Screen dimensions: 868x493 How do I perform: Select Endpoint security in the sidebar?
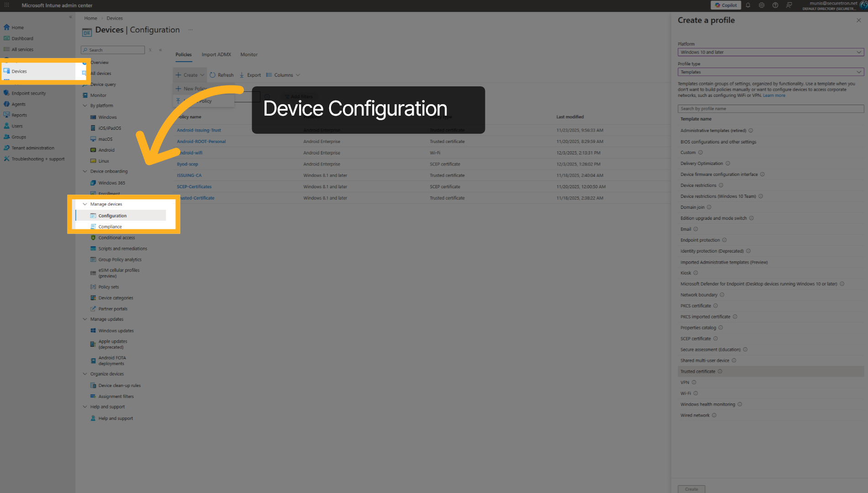click(28, 93)
